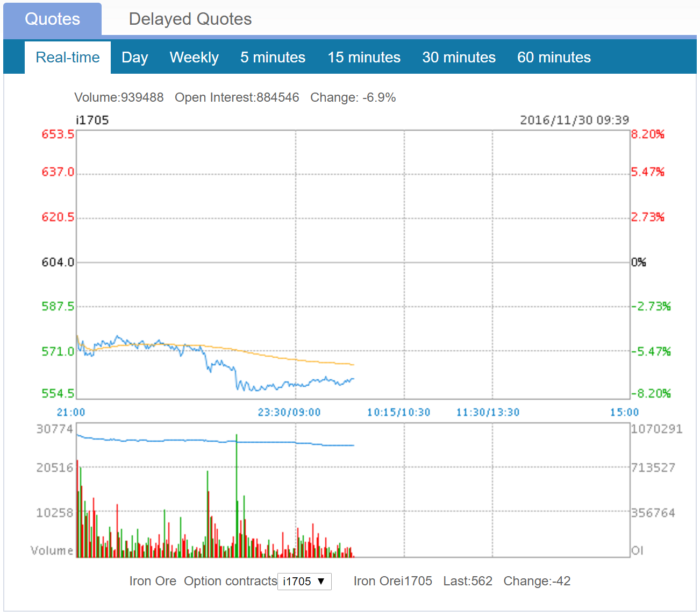
Task: Expand the i1705 option contracts dropdown
Action: [x=304, y=582]
